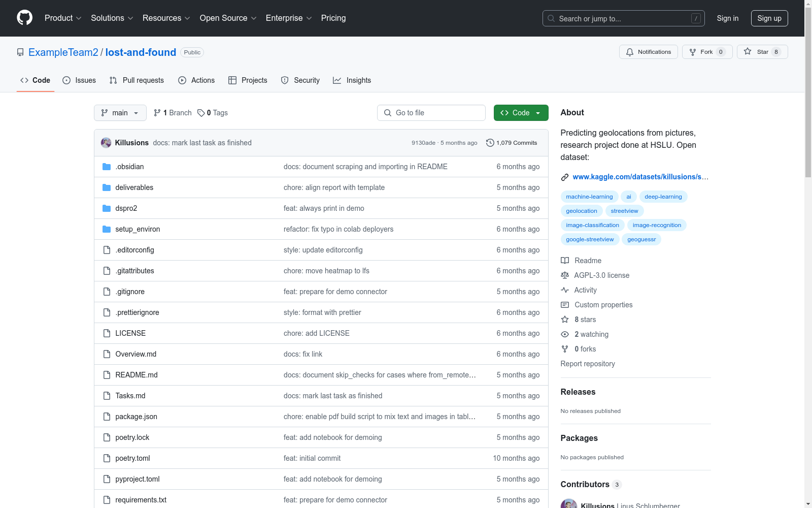Go to the Actions tab
Screen dimensions: 812x508
(x=196, y=80)
